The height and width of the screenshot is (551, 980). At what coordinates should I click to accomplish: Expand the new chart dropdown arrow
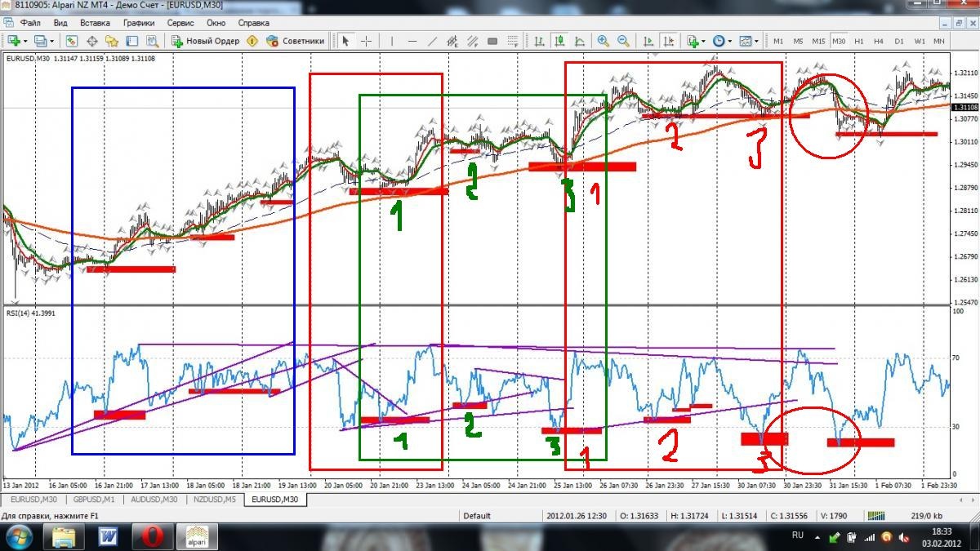coord(26,41)
